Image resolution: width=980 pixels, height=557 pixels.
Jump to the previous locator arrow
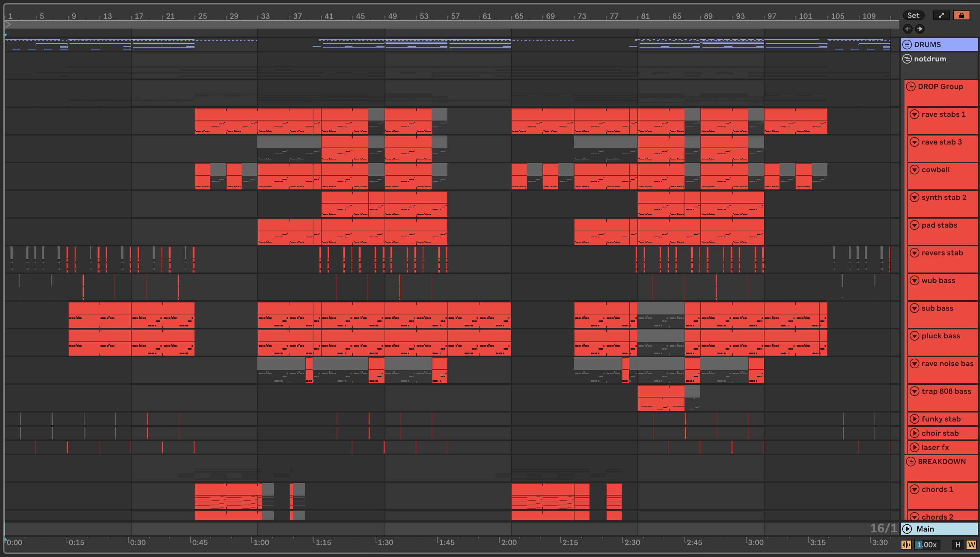(x=908, y=29)
